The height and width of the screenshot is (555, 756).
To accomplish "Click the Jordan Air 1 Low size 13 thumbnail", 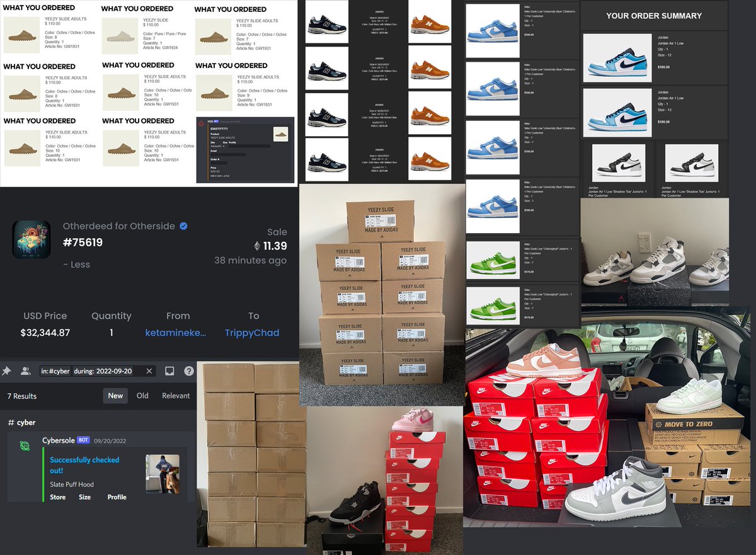I will (617, 112).
